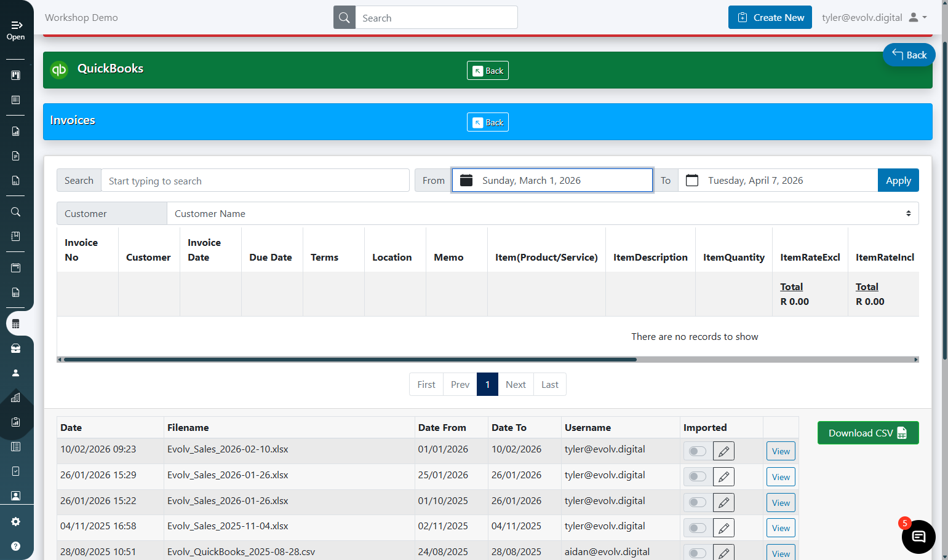Click the 'Start typing to search' field
Screen dimensions: 948x560
[255, 180]
